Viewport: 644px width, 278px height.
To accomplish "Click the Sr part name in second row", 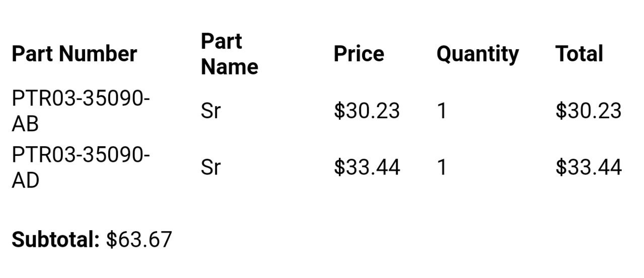I will (x=210, y=167).
